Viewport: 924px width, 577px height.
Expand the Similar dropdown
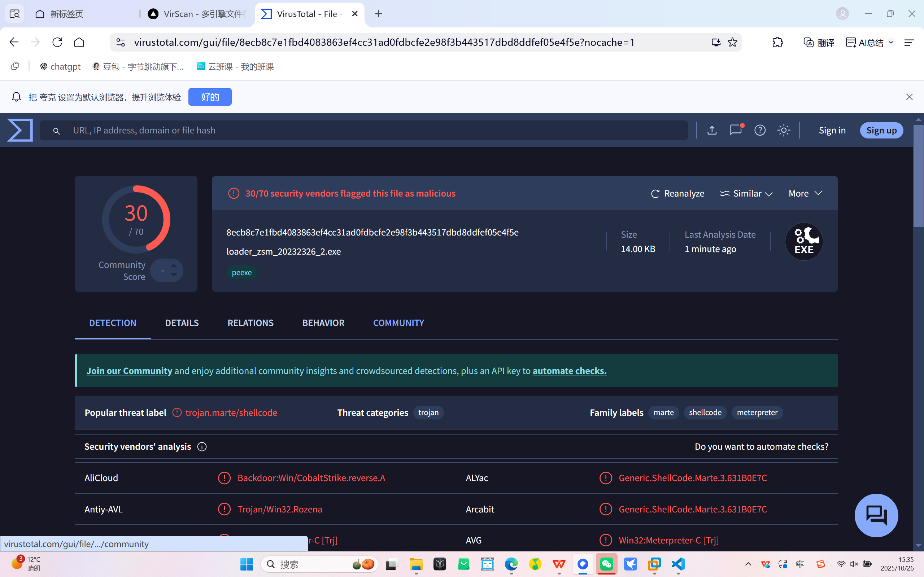click(x=746, y=194)
